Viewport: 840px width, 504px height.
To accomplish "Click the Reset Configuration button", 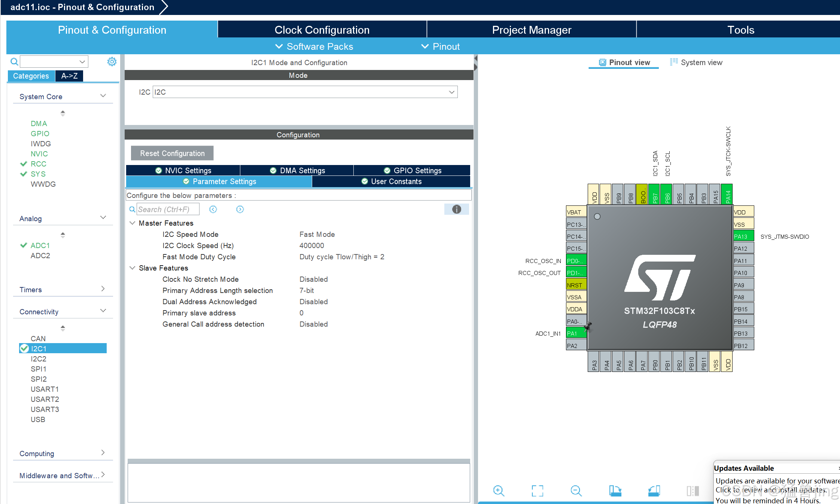I will click(172, 153).
